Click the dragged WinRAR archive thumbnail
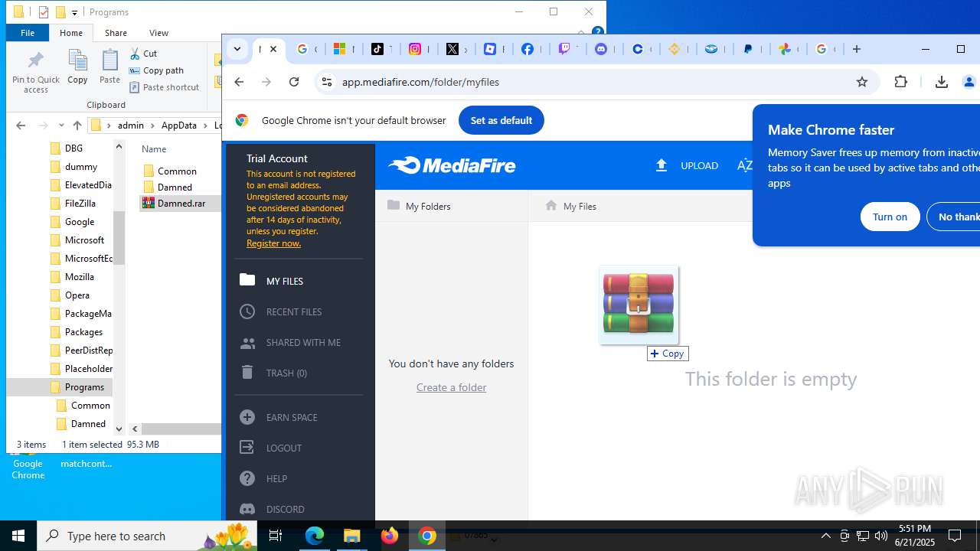 point(639,305)
